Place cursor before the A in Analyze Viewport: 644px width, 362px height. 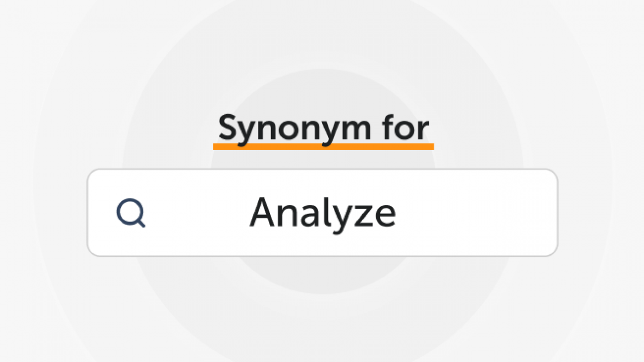[249, 213]
